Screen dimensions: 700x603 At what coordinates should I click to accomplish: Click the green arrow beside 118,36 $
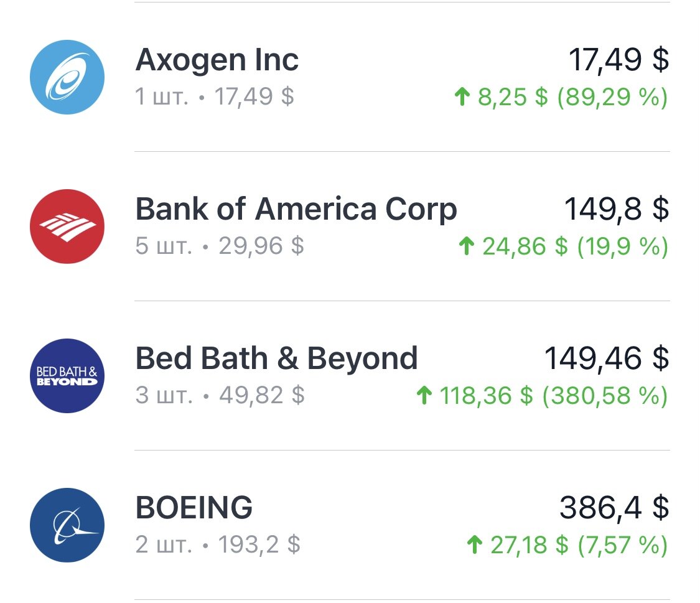[424, 395]
